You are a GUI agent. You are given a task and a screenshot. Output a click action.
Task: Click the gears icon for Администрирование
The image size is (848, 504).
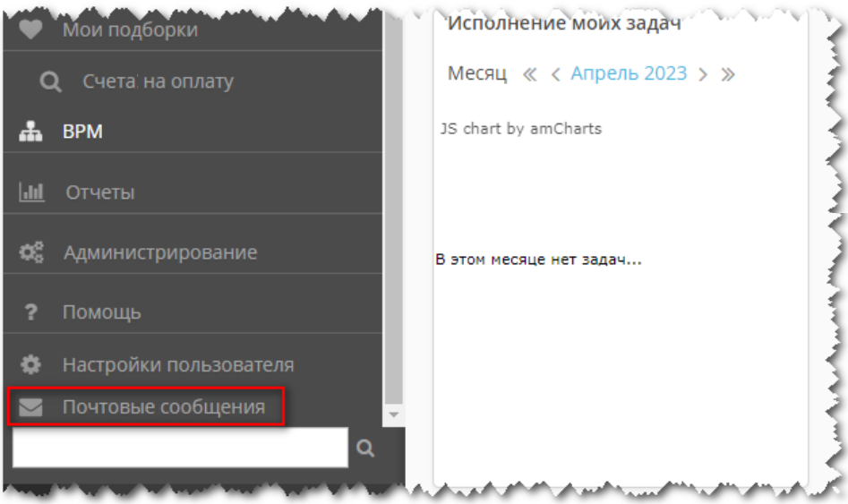pyautogui.click(x=31, y=252)
